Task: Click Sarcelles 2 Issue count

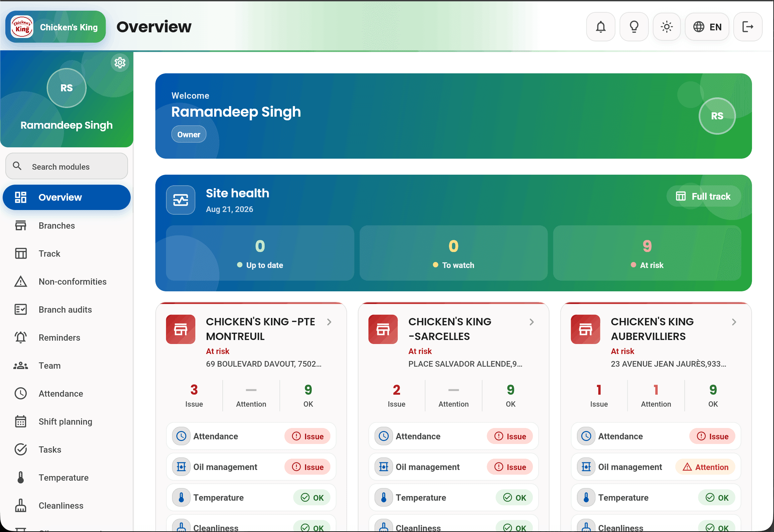Action: point(396,396)
